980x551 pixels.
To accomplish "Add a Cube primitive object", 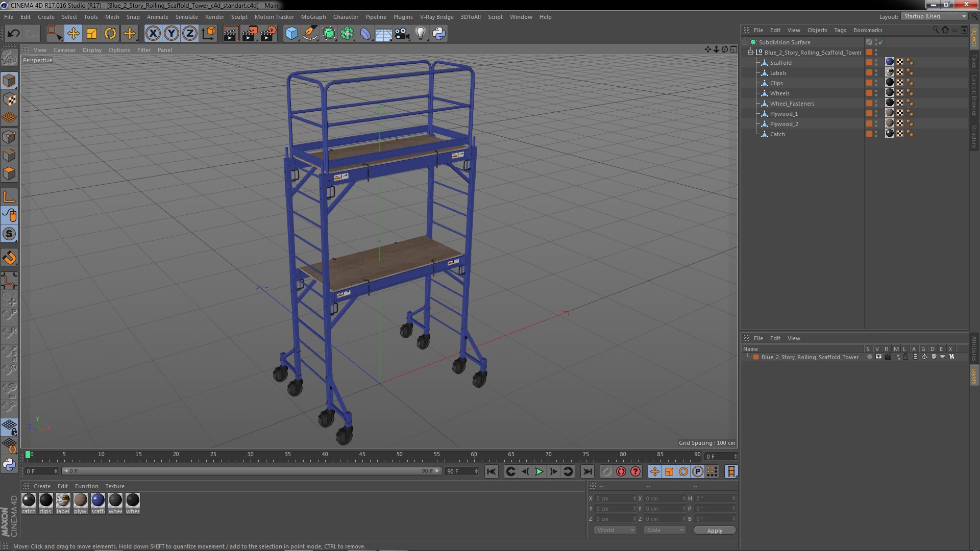I will pos(291,34).
